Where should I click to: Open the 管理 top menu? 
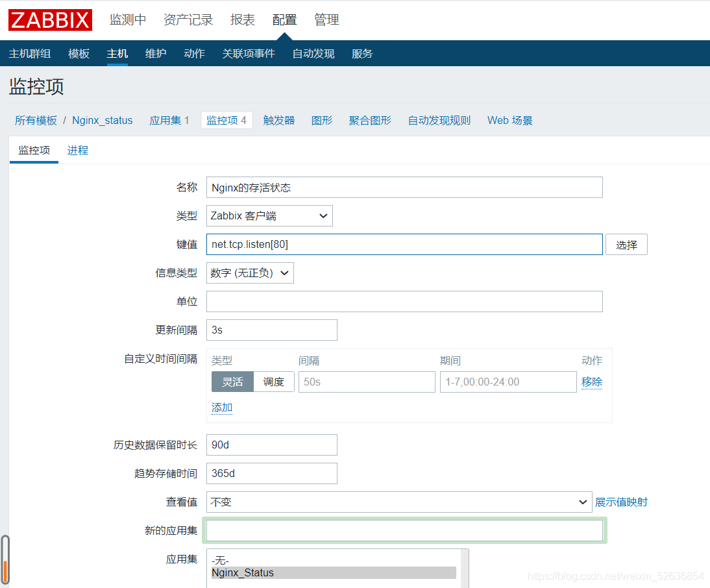326,20
